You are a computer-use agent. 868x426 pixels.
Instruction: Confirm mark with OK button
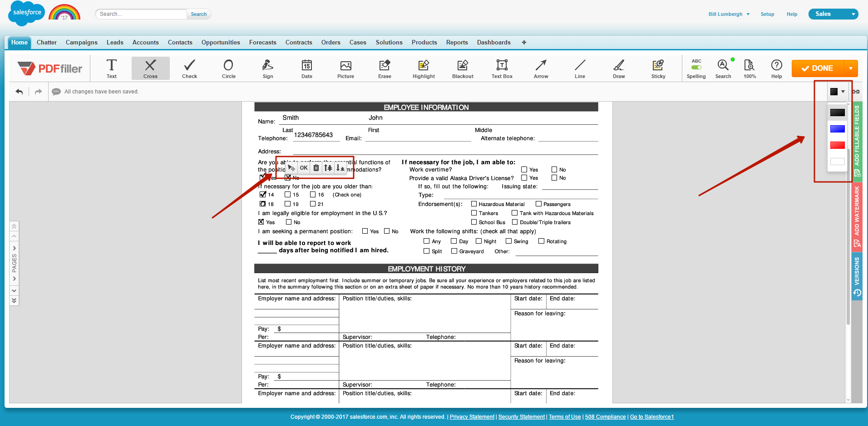pos(304,168)
